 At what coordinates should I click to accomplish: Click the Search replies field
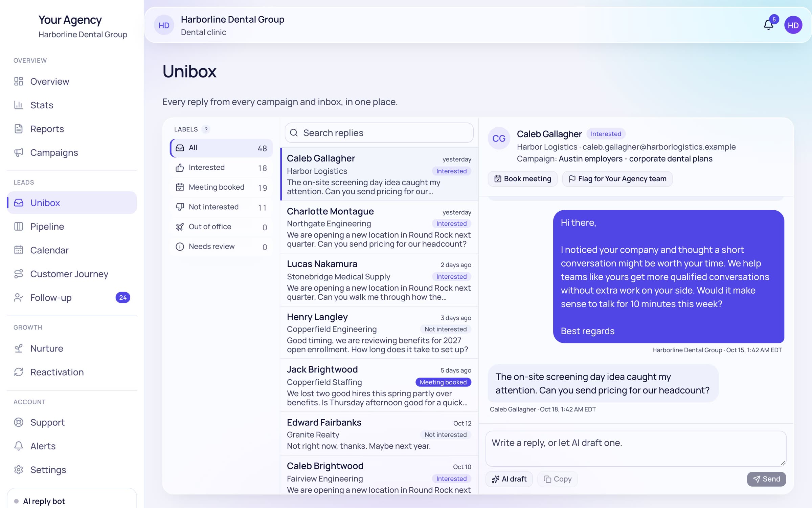click(x=379, y=133)
